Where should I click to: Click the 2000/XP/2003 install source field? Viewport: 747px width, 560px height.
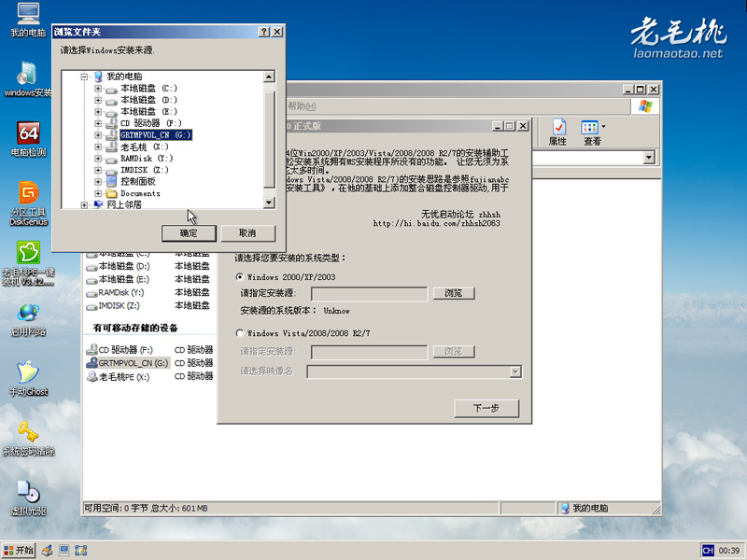point(369,294)
